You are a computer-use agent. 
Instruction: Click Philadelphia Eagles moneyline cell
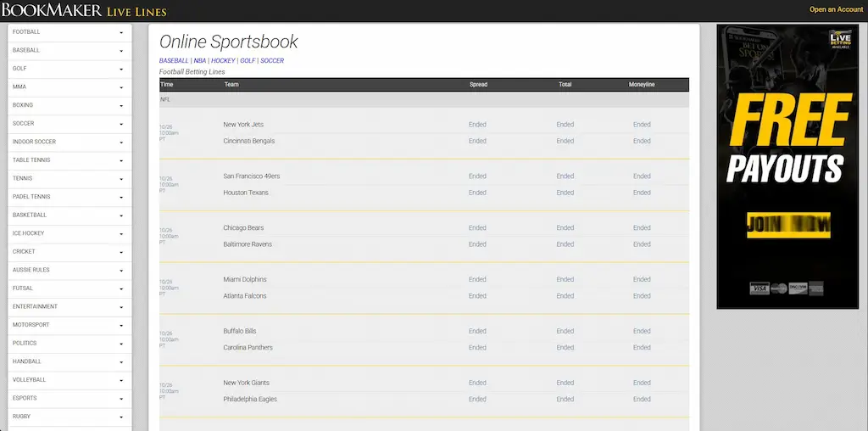tap(642, 400)
